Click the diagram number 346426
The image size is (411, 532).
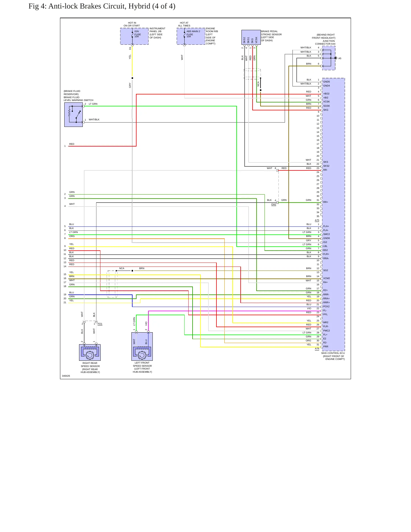(x=66, y=376)
